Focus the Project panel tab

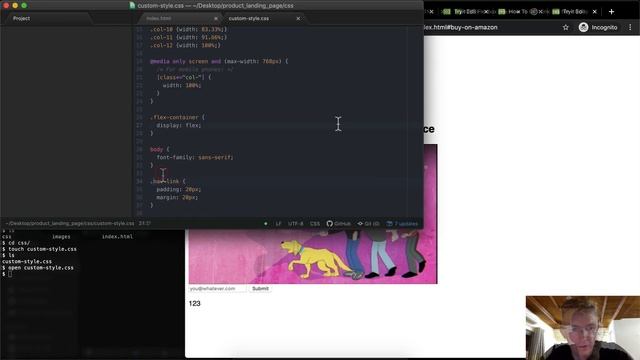21,18
